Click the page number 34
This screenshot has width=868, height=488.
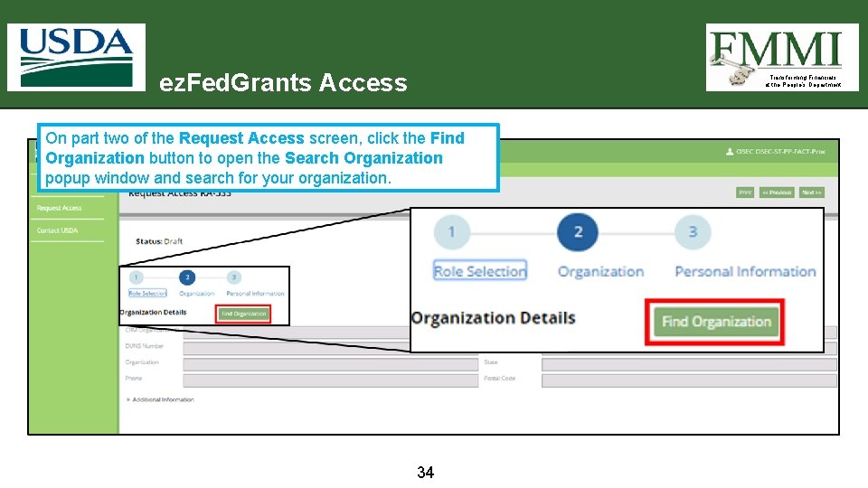(425, 473)
